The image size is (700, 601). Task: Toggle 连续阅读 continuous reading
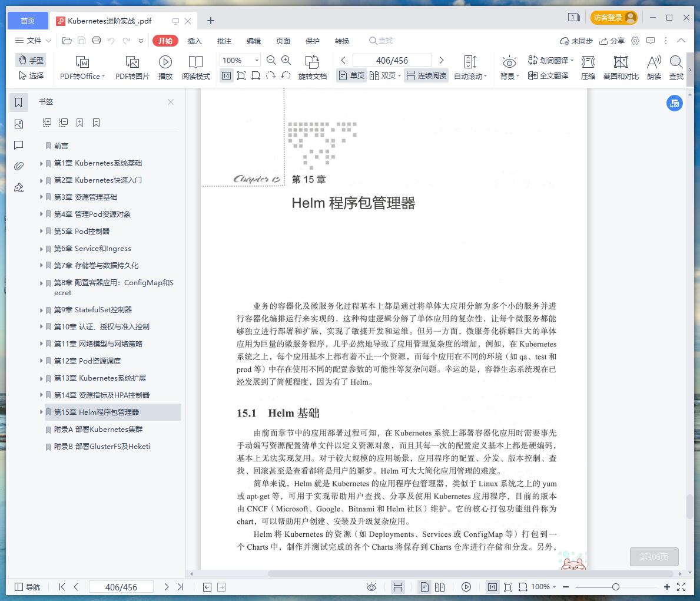[x=426, y=75]
